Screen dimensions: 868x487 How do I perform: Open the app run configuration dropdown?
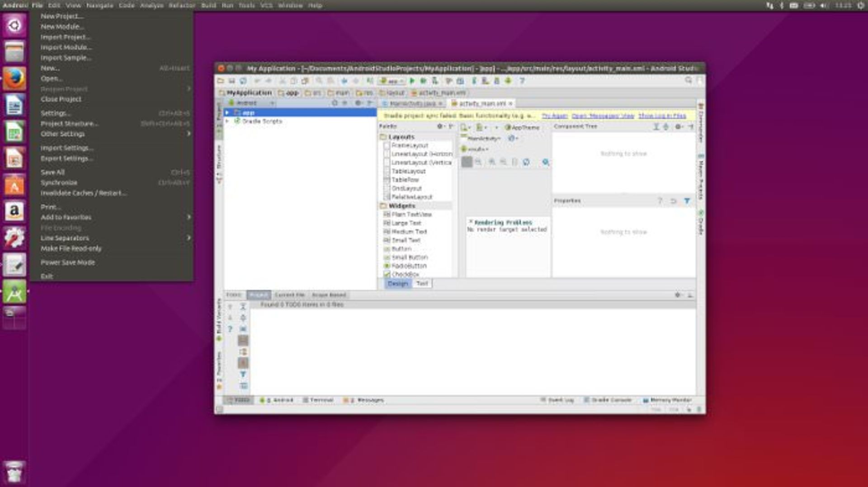point(392,81)
